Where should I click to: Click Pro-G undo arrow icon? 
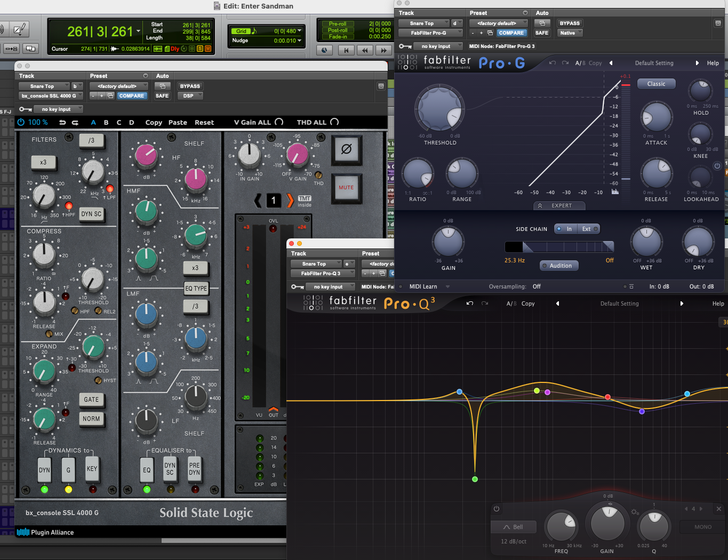click(553, 63)
